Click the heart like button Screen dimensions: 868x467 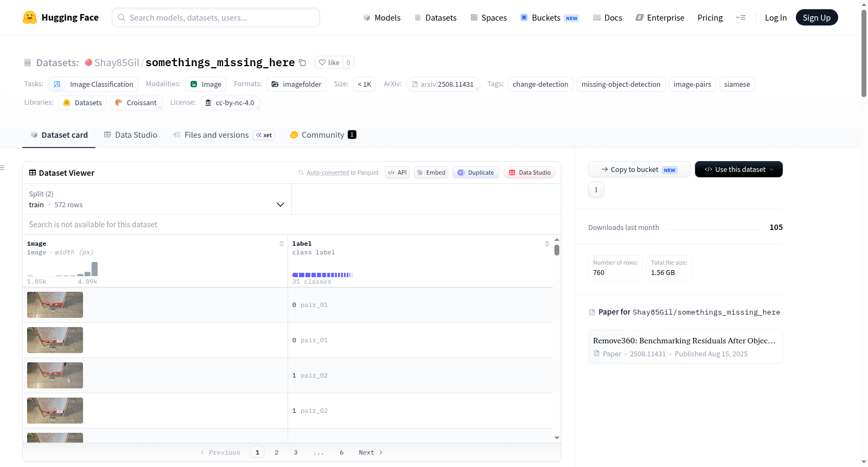pyautogui.click(x=329, y=62)
